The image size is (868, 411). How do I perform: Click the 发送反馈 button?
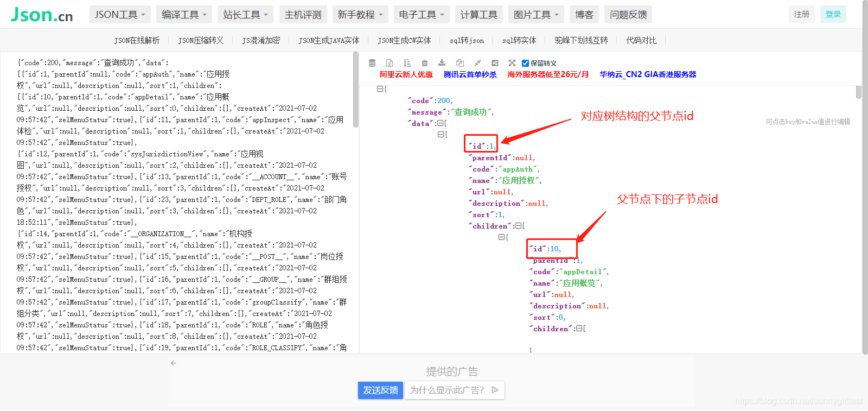click(x=380, y=390)
